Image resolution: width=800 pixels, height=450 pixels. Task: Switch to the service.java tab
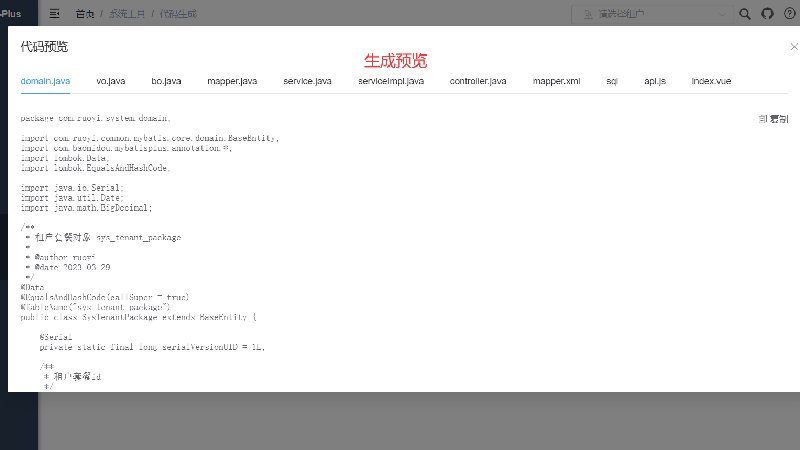point(308,81)
